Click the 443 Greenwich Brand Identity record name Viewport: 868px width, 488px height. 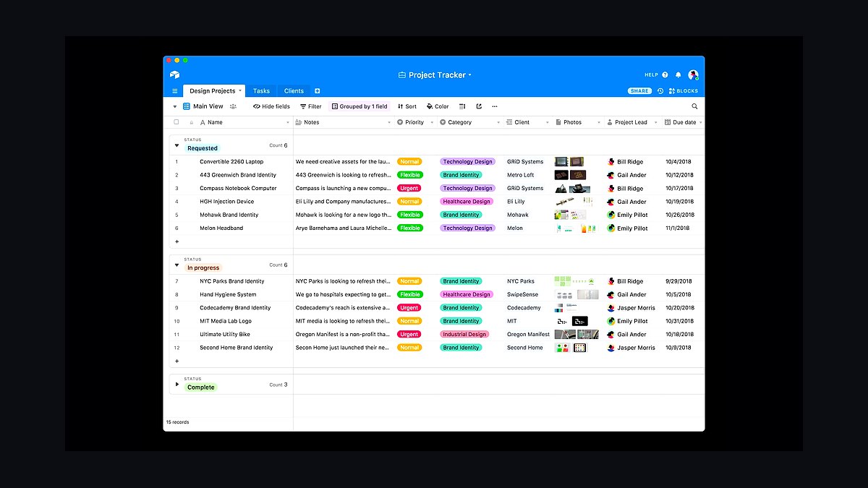[x=238, y=175]
